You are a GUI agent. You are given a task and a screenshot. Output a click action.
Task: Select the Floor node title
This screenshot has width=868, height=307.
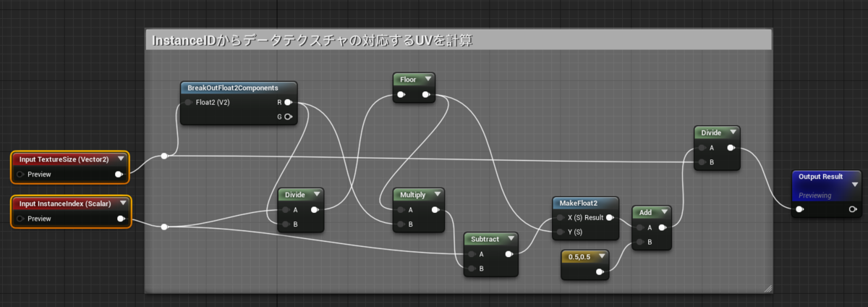pyautogui.click(x=408, y=79)
